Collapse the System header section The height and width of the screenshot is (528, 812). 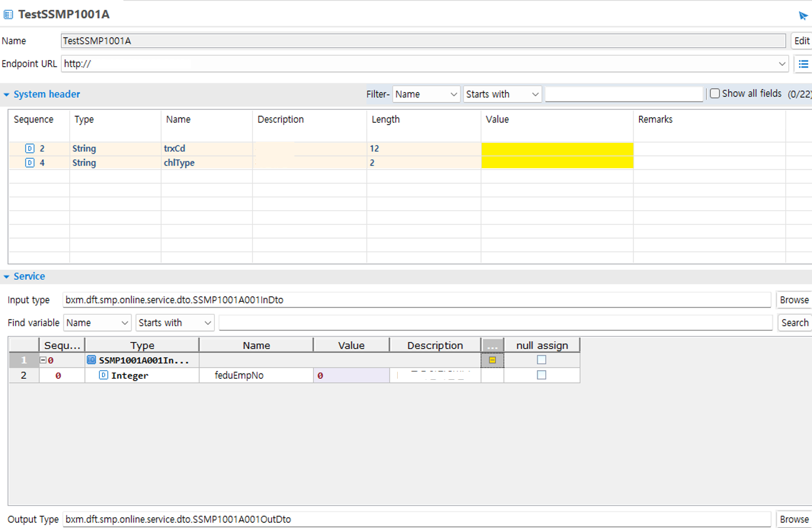[x=6, y=95]
